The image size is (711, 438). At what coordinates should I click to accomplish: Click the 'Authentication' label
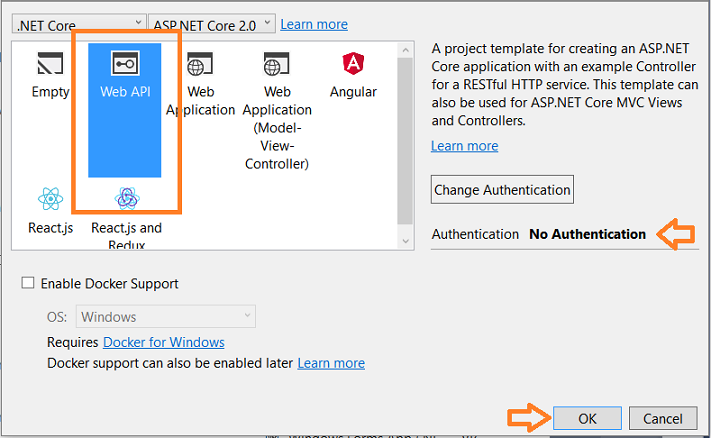click(475, 234)
